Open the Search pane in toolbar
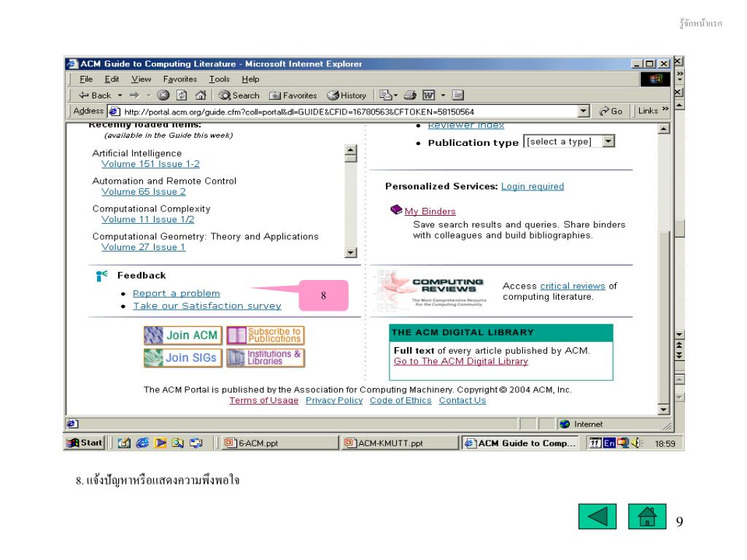Image resolution: width=747 pixels, height=560 pixels. [x=239, y=96]
